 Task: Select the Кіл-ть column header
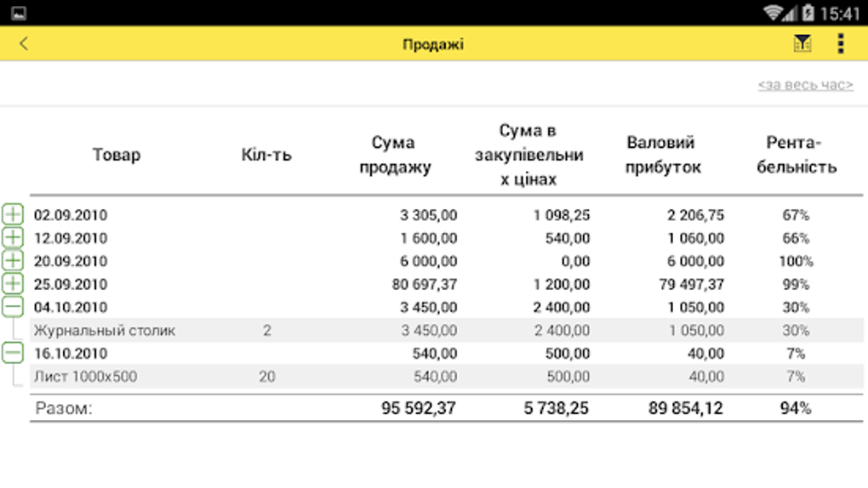[x=266, y=155]
